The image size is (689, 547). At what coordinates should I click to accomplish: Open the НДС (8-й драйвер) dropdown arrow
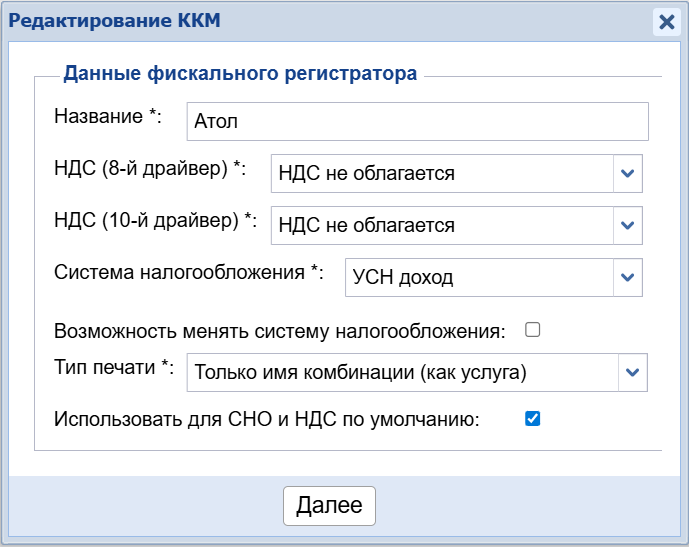click(x=627, y=173)
